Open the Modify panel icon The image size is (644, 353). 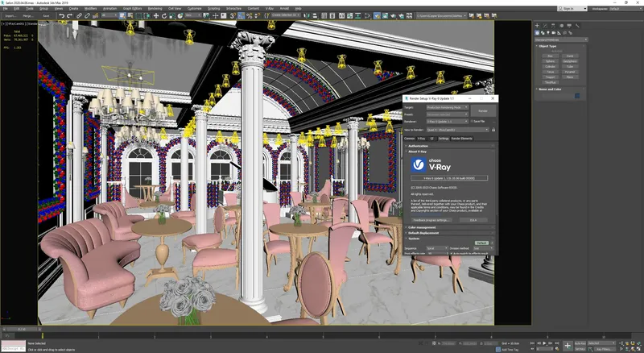click(x=545, y=26)
